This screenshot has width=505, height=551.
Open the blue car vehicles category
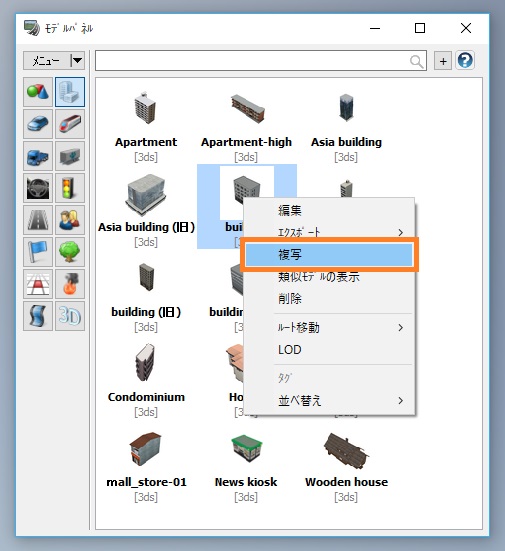(x=38, y=124)
